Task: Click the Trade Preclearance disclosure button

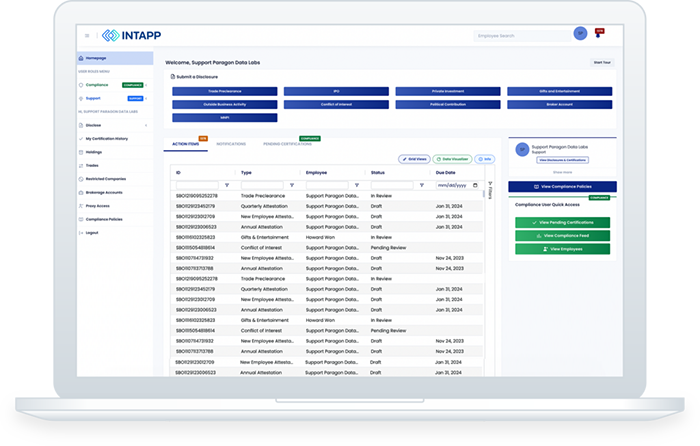Action: [222, 91]
